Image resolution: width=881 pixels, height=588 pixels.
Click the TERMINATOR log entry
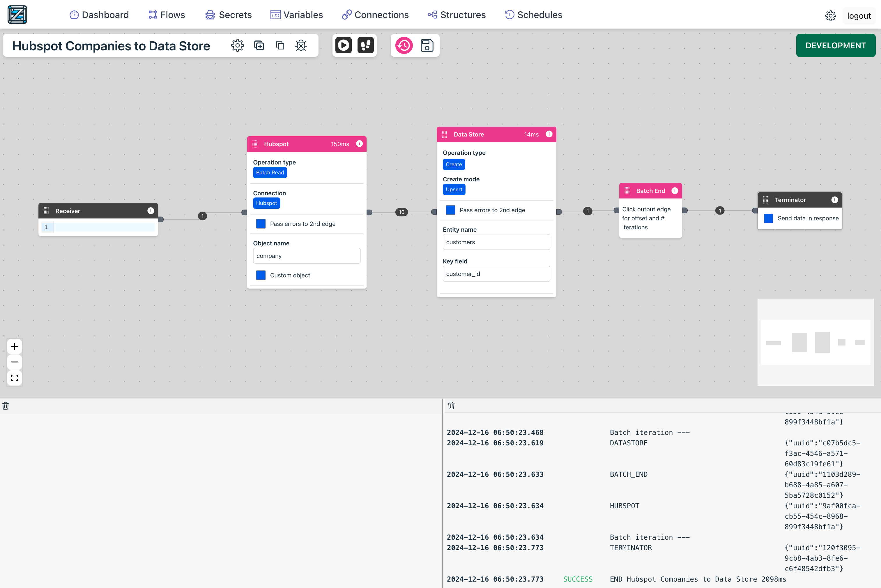pyautogui.click(x=630, y=548)
